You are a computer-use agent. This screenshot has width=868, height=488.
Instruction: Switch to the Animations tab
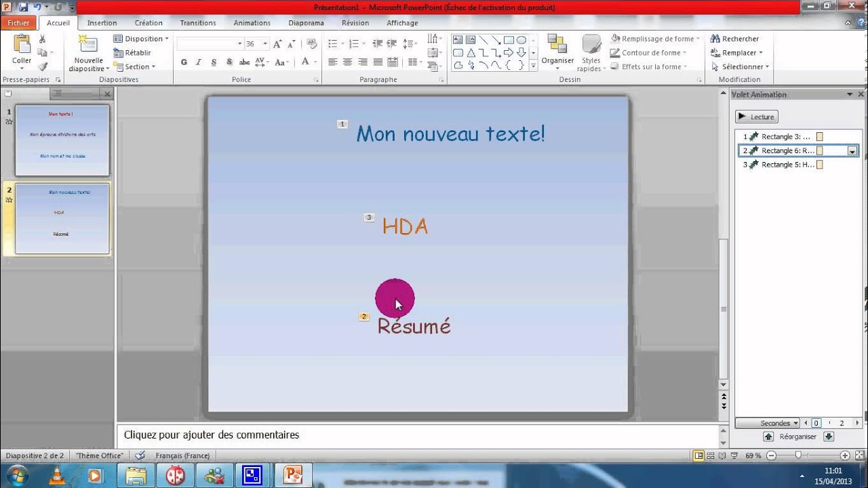(252, 23)
